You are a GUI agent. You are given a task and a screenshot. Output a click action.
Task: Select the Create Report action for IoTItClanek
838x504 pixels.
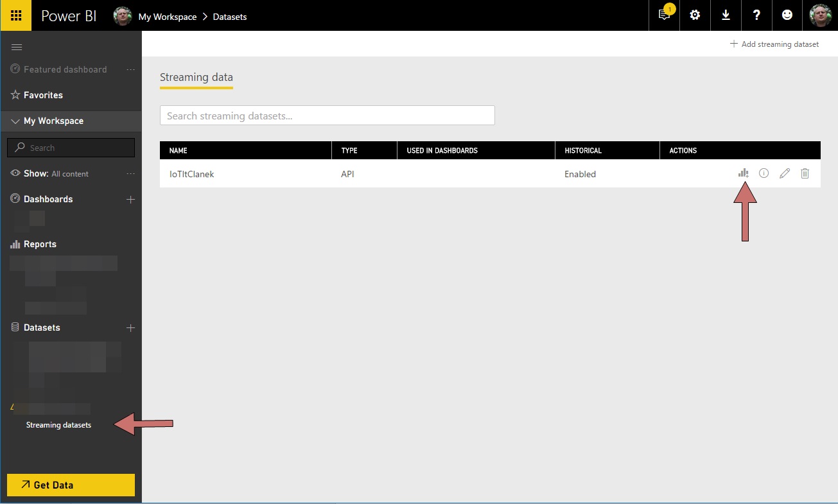point(743,173)
